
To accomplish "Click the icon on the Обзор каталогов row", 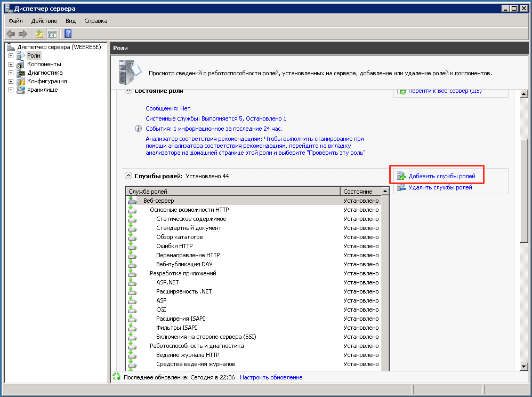I will point(132,237).
